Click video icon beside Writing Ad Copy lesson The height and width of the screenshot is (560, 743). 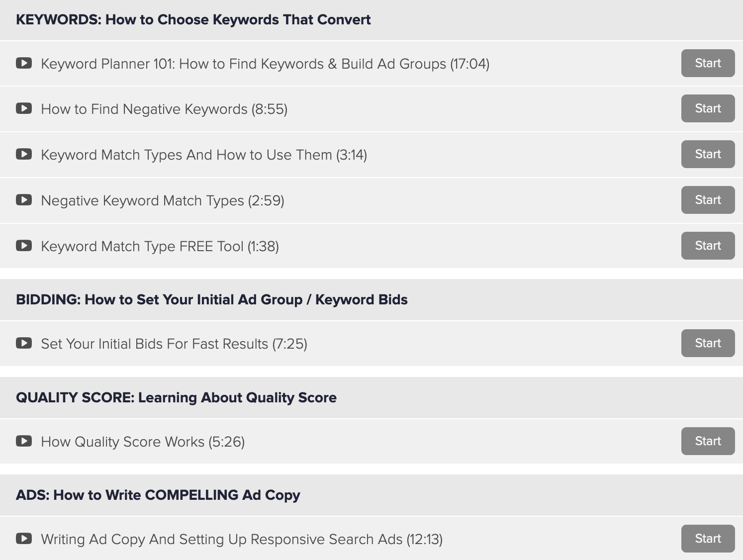(24, 539)
